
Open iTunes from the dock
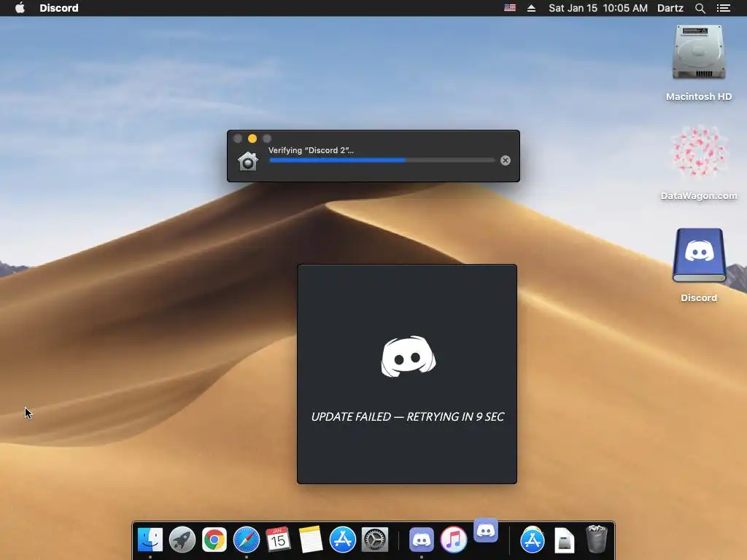click(453, 540)
